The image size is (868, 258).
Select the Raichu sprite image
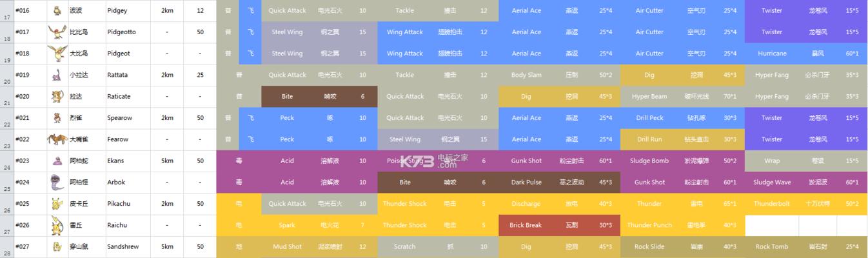coord(57,225)
